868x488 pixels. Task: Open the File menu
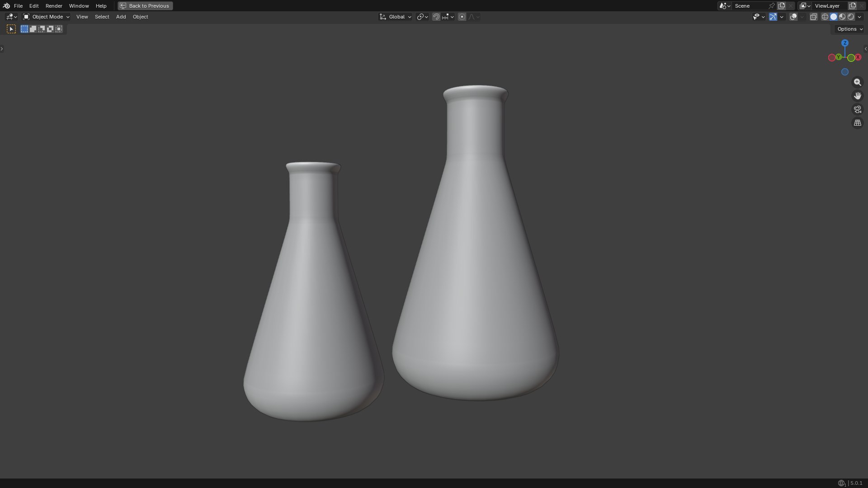pos(18,6)
